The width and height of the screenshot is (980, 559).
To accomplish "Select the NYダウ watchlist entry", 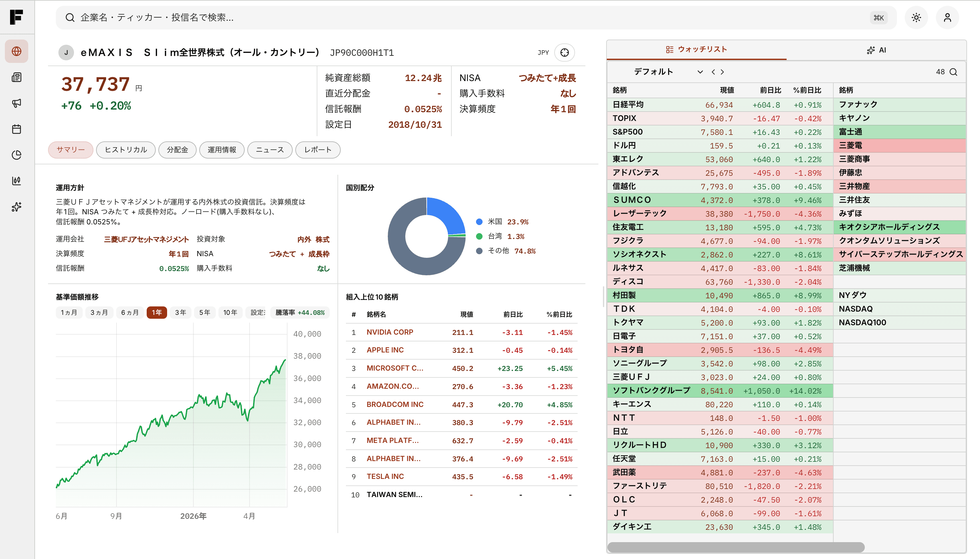I will (900, 295).
